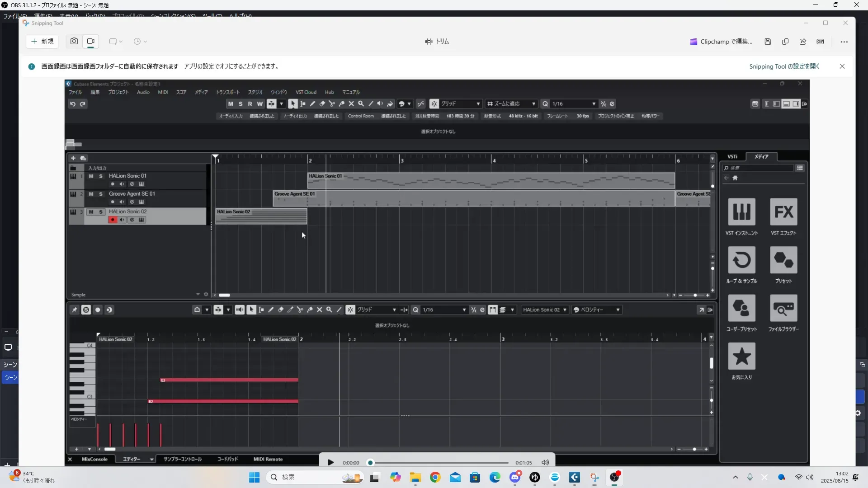The height and width of the screenshot is (488, 868).
Task: Open the Snipping Tool の設定を開く link
Action: 784,66
